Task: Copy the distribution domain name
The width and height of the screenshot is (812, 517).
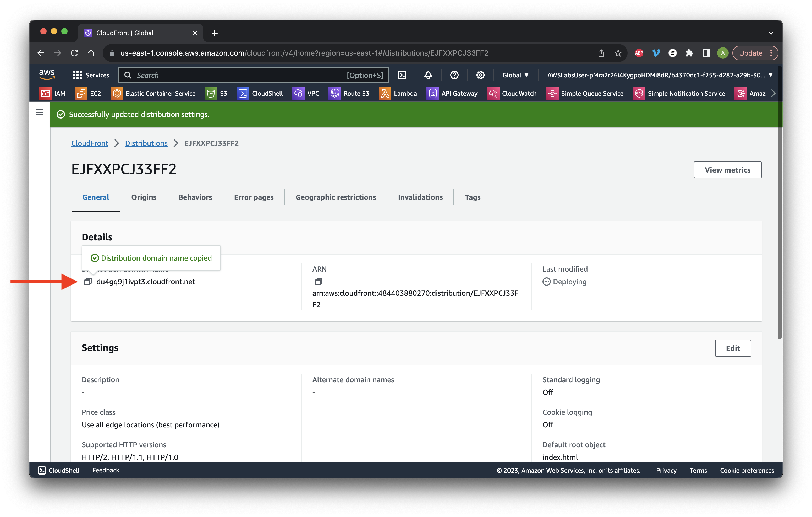Action: [x=88, y=282]
